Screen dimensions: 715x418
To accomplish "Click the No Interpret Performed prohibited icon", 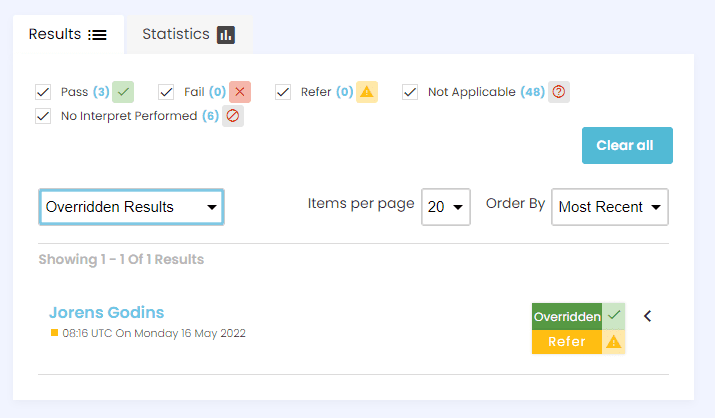I will (233, 116).
